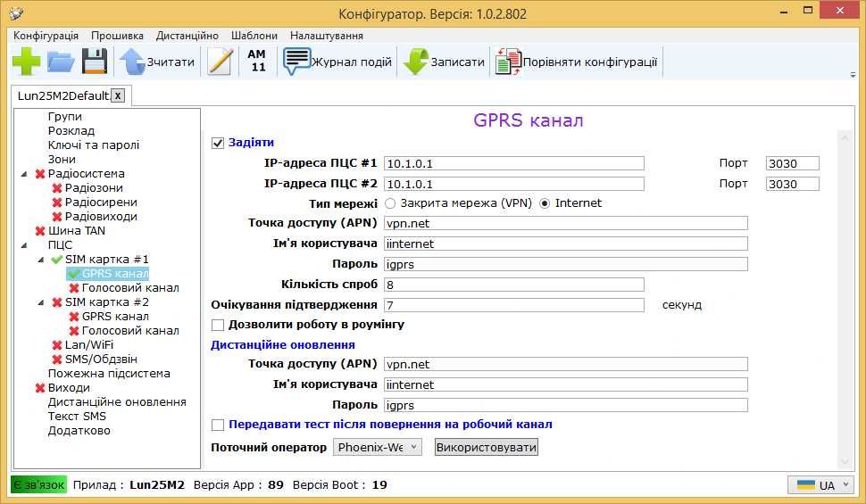This screenshot has width=866, height=504.
Task: Click the green plus new configuration icon
Action: coord(26,62)
